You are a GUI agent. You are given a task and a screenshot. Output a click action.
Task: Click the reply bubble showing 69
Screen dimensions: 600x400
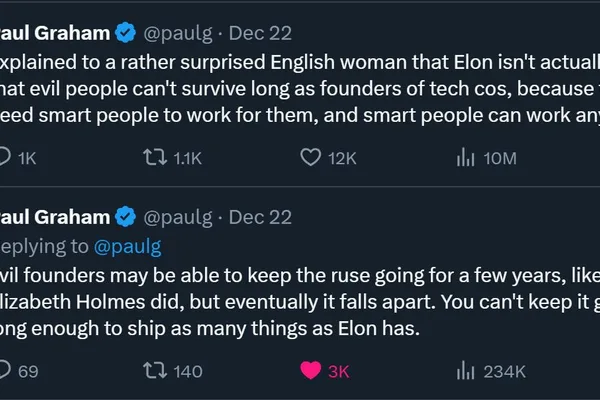5,371
